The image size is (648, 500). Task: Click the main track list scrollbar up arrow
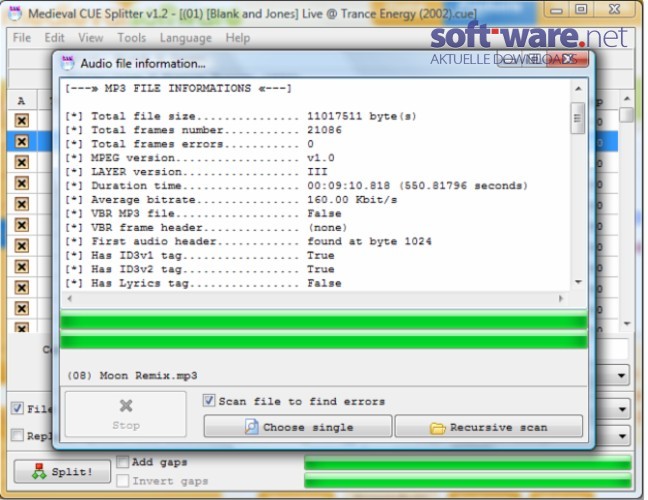[x=627, y=98]
